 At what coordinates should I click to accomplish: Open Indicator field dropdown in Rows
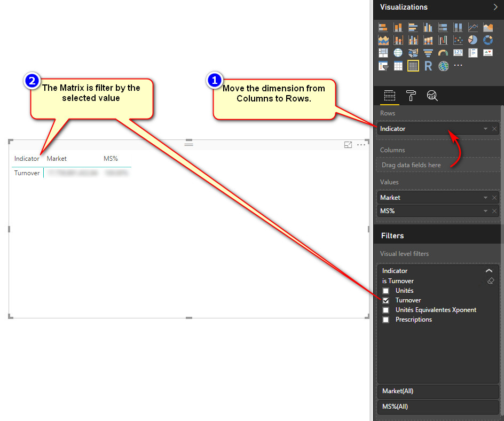point(485,129)
